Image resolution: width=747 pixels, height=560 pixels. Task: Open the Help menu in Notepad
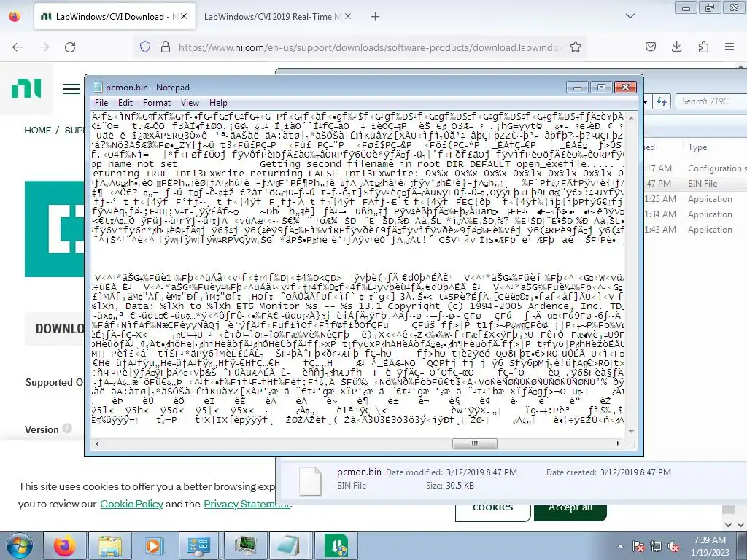[x=218, y=102]
